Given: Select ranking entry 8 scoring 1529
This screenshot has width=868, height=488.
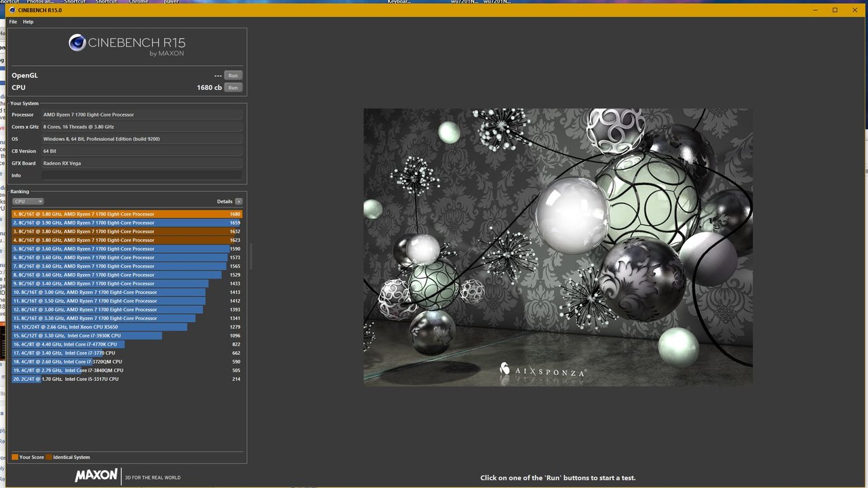Looking at the screenshot, I should point(127,274).
